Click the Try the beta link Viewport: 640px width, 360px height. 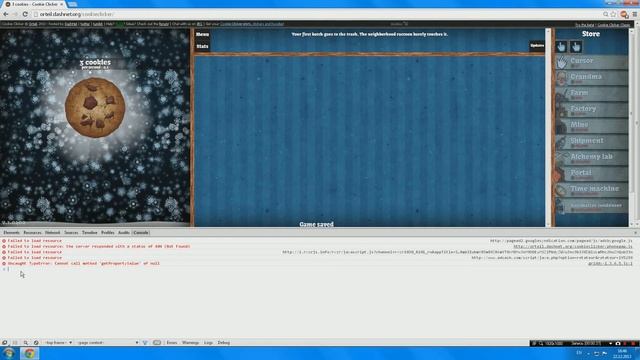[x=584, y=25]
